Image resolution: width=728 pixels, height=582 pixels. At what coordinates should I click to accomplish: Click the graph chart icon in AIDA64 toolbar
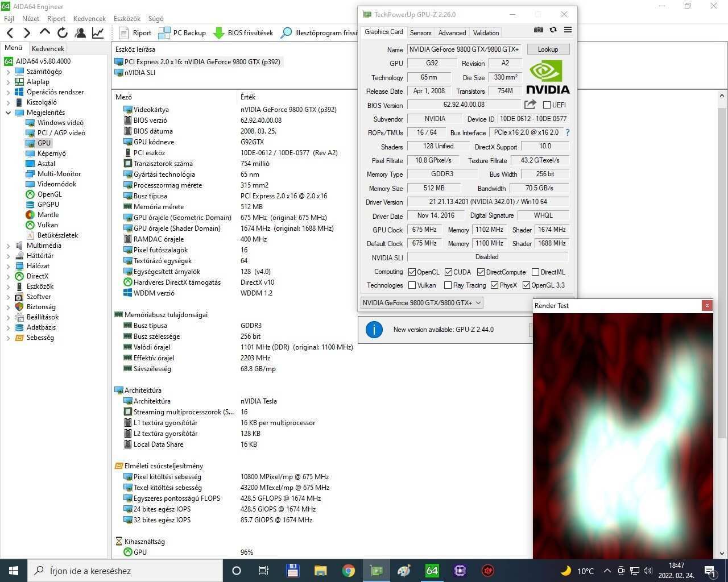pos(98,33)
